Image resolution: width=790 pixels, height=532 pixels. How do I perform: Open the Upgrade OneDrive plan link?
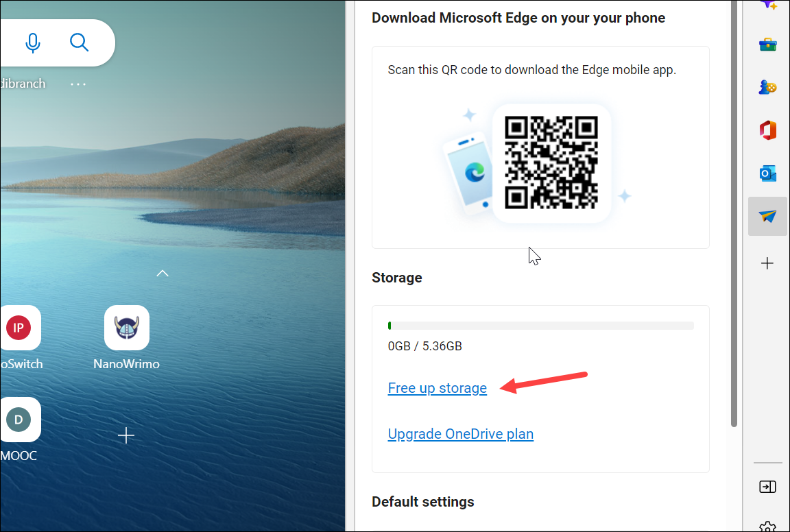(x=460, y=434)
